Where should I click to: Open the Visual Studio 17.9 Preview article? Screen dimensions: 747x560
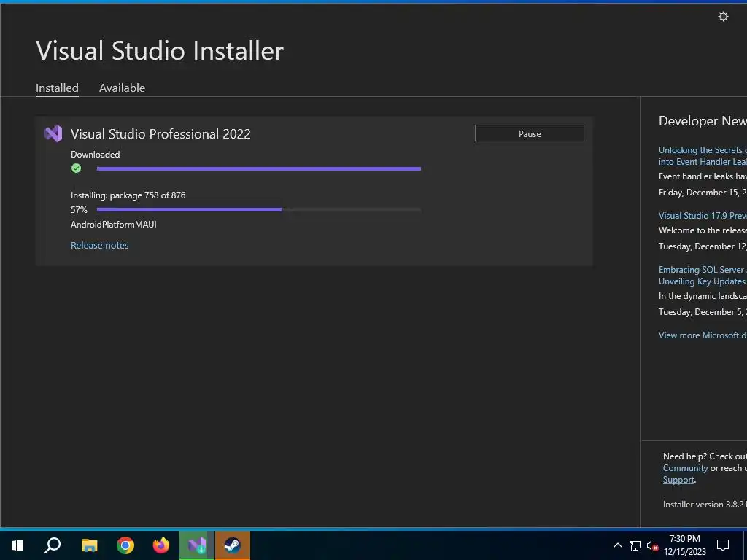point(703,216)
